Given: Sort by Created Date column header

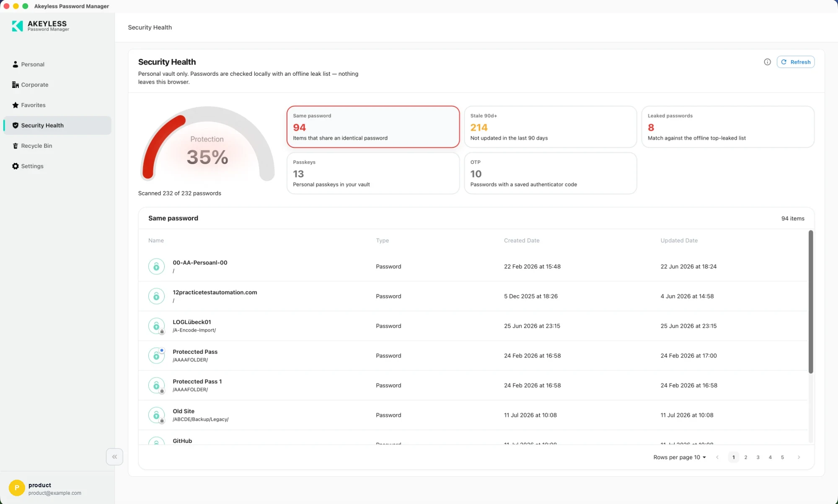Looking at the screenshot, I should tap(522, 240).
